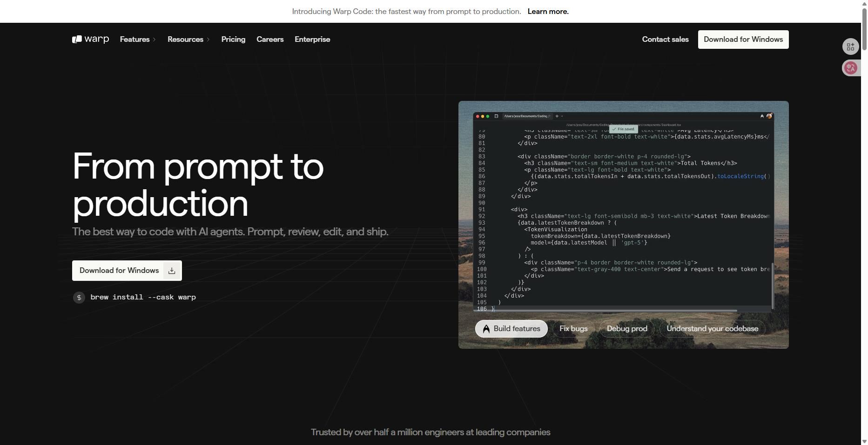Open the floating apps grid widget

click(850, 47)
